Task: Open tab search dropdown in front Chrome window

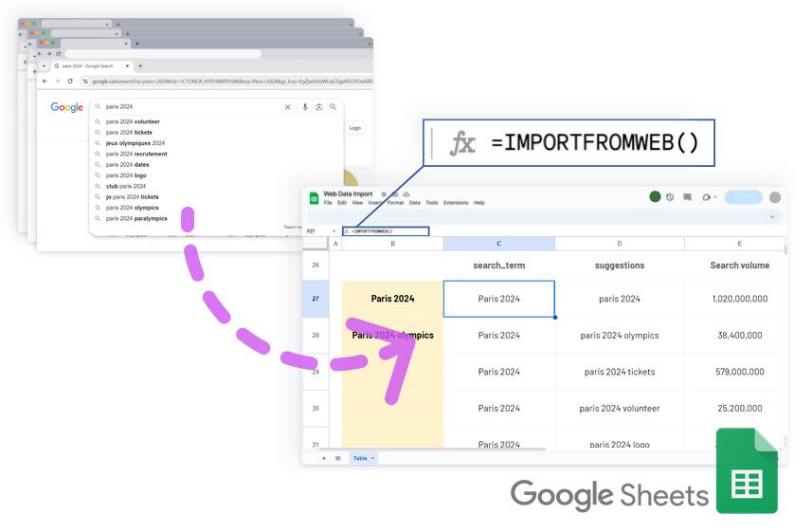Action: [x=44, y=65]
